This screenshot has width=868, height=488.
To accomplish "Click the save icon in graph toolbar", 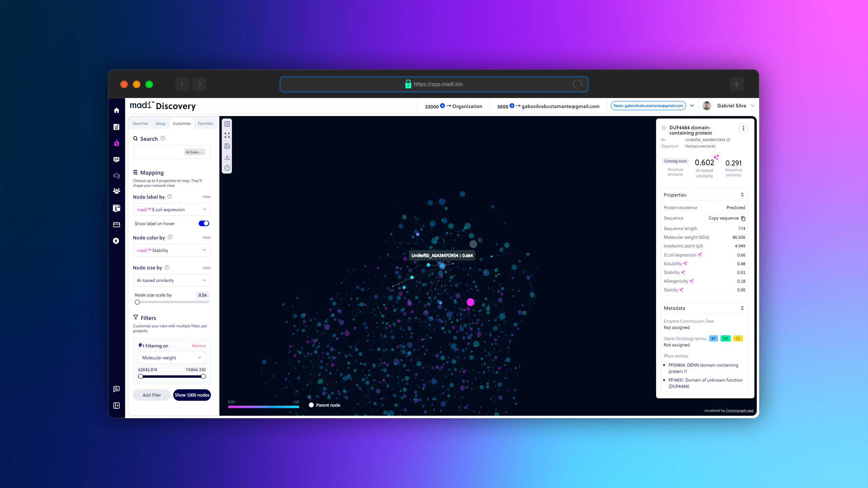I will [x=227, y=146].
